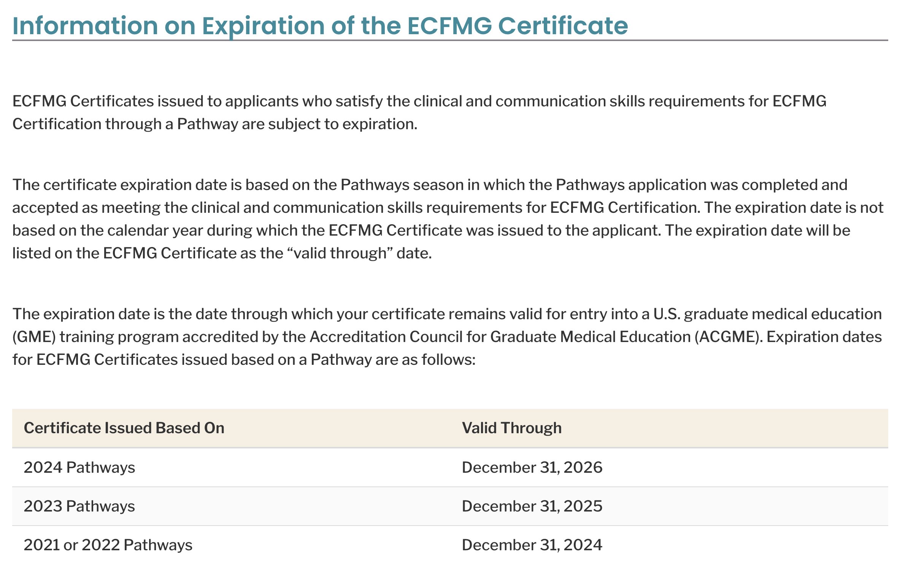The width and height of the screenshot is (924, 567).
Task: Click the heading about ECFMG Certificate expiration
Action: coord(320,26)
